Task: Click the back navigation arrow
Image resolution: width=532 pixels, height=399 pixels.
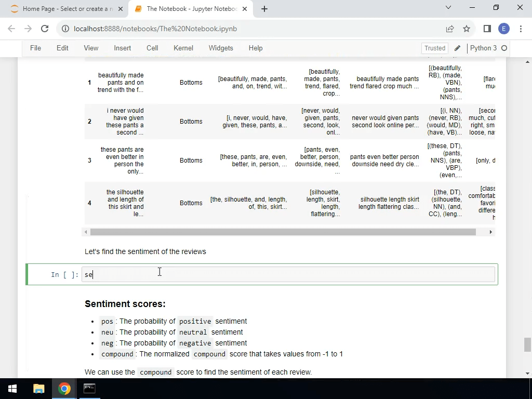Action: [x=11, y=29]
